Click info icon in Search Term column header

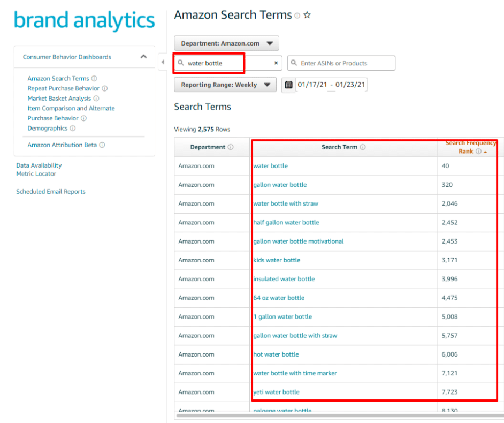click(x=363, y=147)
